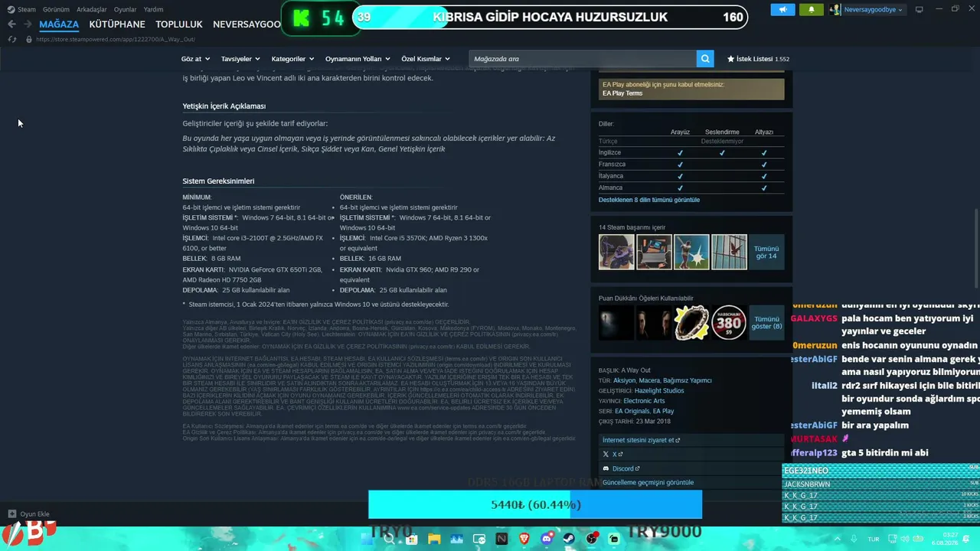Expand the Göz at dropdown
Image resolution: width=980 pixels, height=551 pixels.
point(194,59)
